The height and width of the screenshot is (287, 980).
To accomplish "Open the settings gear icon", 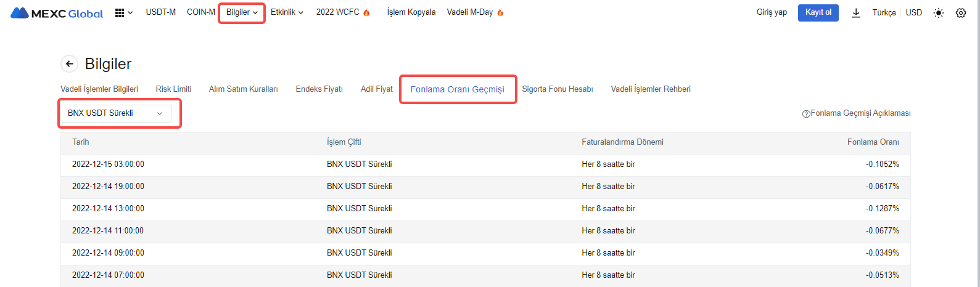I will tap(961, 13).
